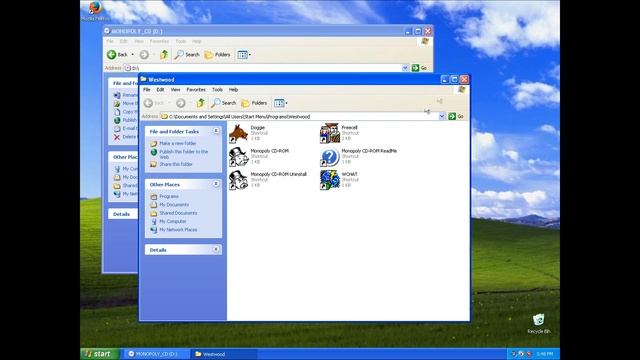Open the Views button in Westwood toolbar
The image size is (640, 360).
[281, 103]
